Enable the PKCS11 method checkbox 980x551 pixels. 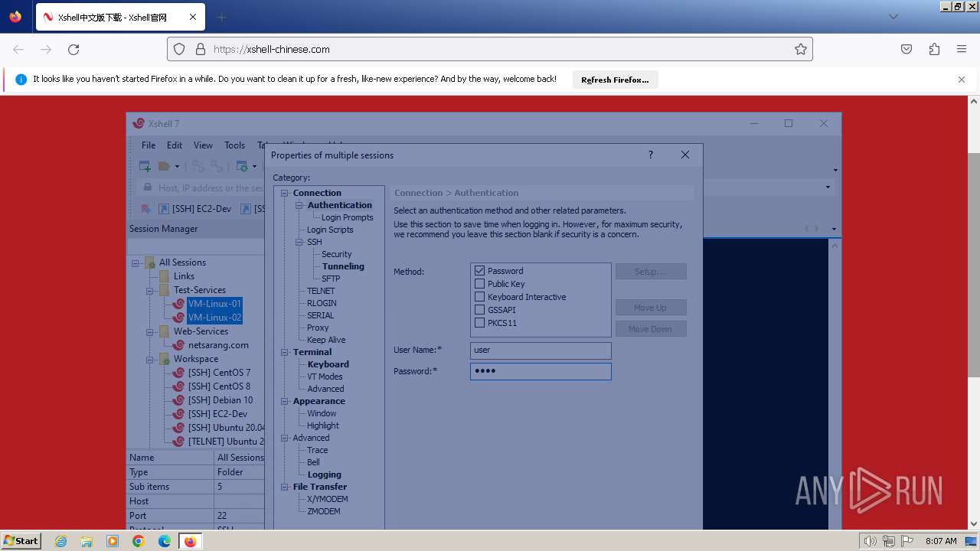tap(480, 323)
